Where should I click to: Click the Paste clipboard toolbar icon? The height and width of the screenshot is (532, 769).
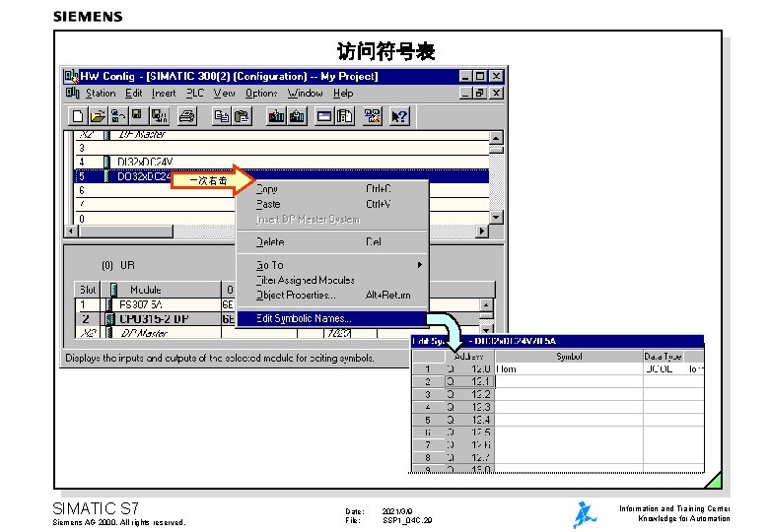click(242, 116)
